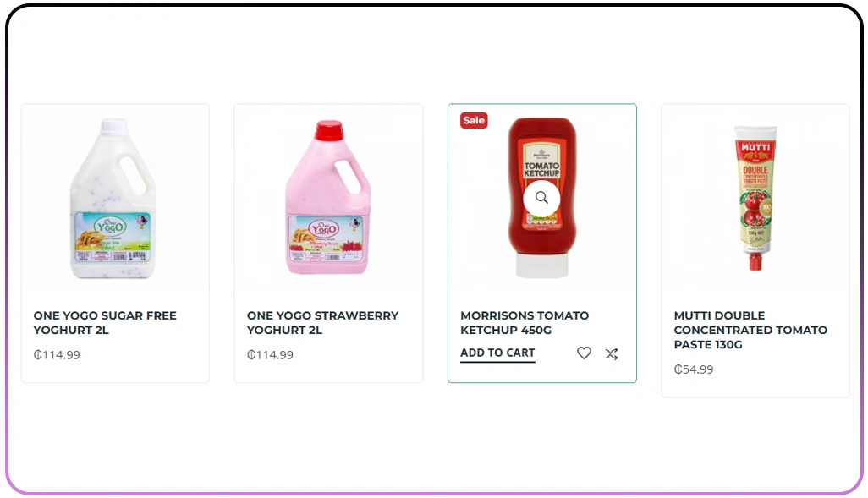Open the Morrisons Tomato Ketchup 450G title link
The image size is (868, 498).
click(525, 322)
